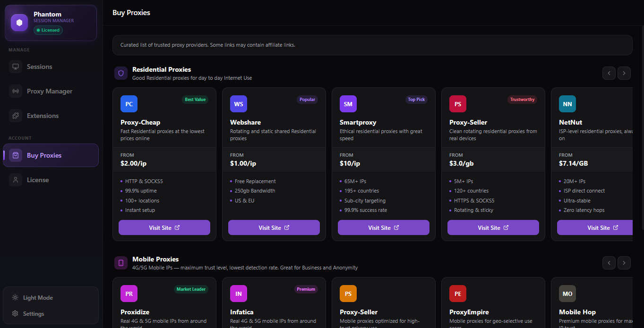The height and width of the screenshot is (328, 644).
Task: Click the $1.00/ip price
Action: pyautogui.click(x=243, y=163)
